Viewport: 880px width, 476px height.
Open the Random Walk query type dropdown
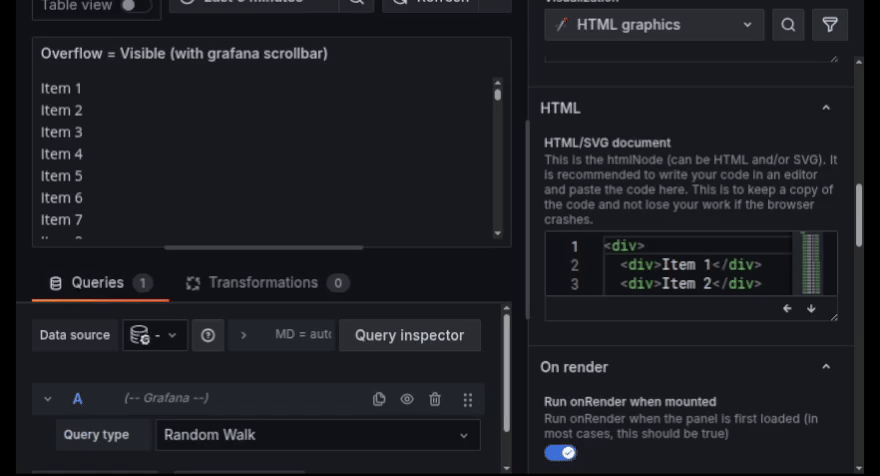[318, 434]
